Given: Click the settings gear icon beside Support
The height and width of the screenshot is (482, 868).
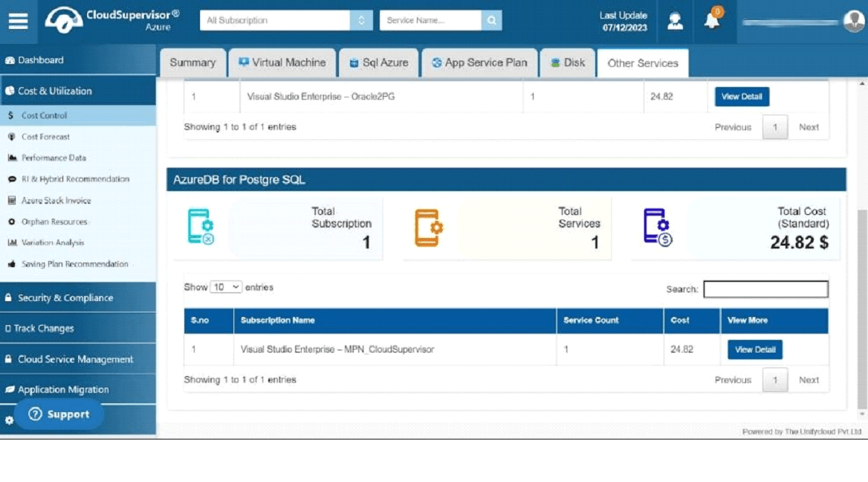Looking at the screenshot, I should [x=9, y=420].
